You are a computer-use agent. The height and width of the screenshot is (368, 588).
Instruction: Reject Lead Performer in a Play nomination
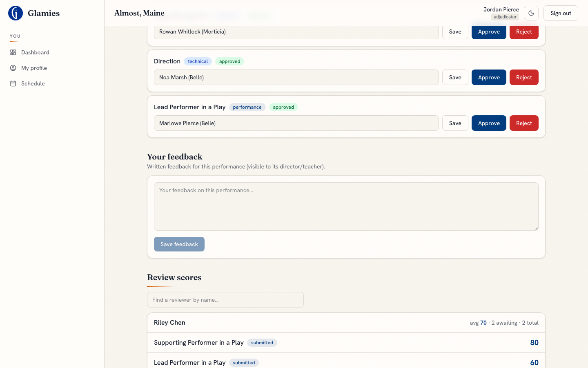(524, 123)
